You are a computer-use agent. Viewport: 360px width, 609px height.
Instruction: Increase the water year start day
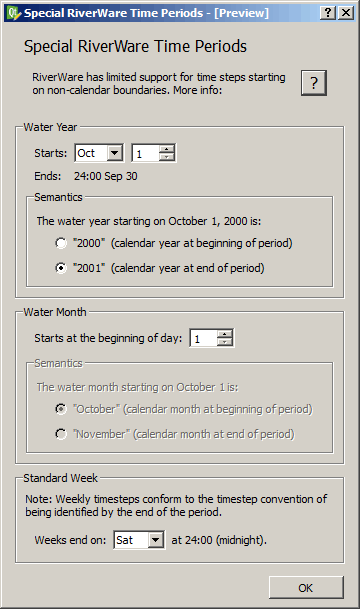[167, 149]
